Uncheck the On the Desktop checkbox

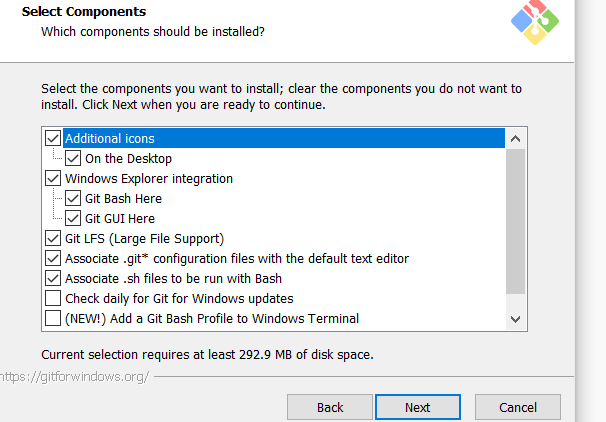point(73,158)
